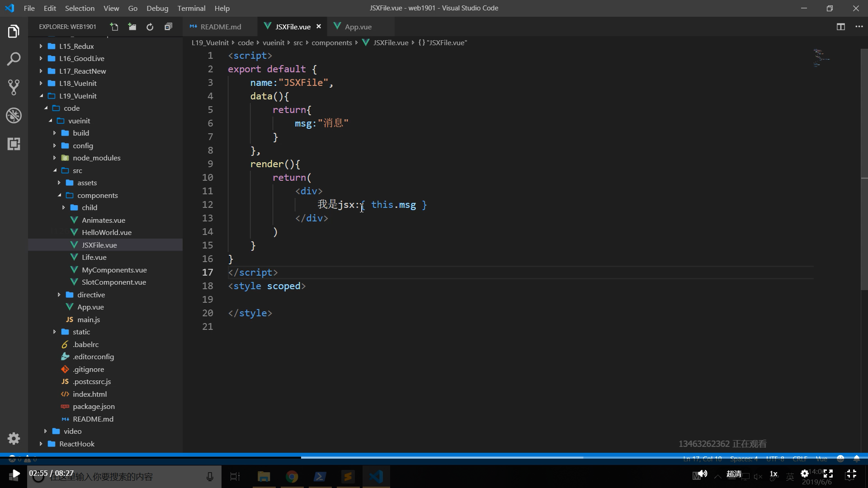This screenshot has width=868, height=488.
Task: Create a new folder in Explorer
Action: point(132,27)
